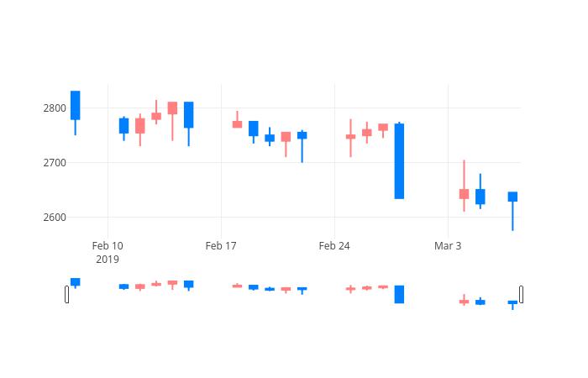Click the right range slider handle
The width and height of the screenshot is (588, 378).
(522, 294)
